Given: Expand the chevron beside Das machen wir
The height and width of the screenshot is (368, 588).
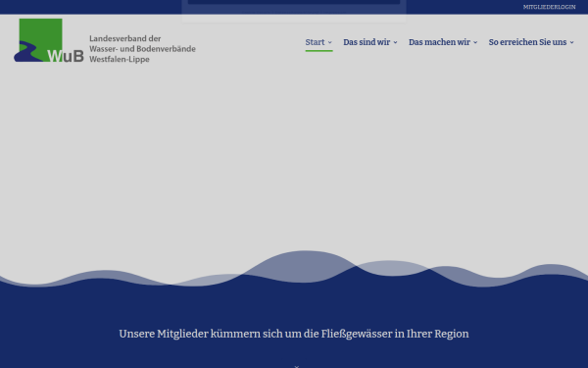Looking at the screenshot, I should (475, 42).
